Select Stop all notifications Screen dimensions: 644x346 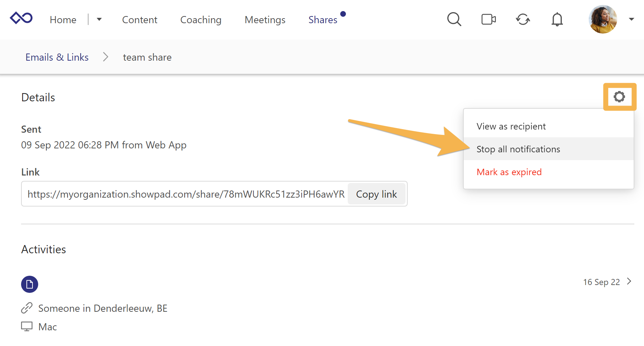(549, 149)
